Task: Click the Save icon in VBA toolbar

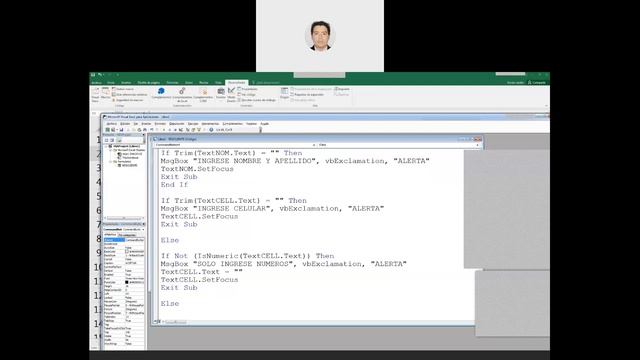Action: [121, 129]
